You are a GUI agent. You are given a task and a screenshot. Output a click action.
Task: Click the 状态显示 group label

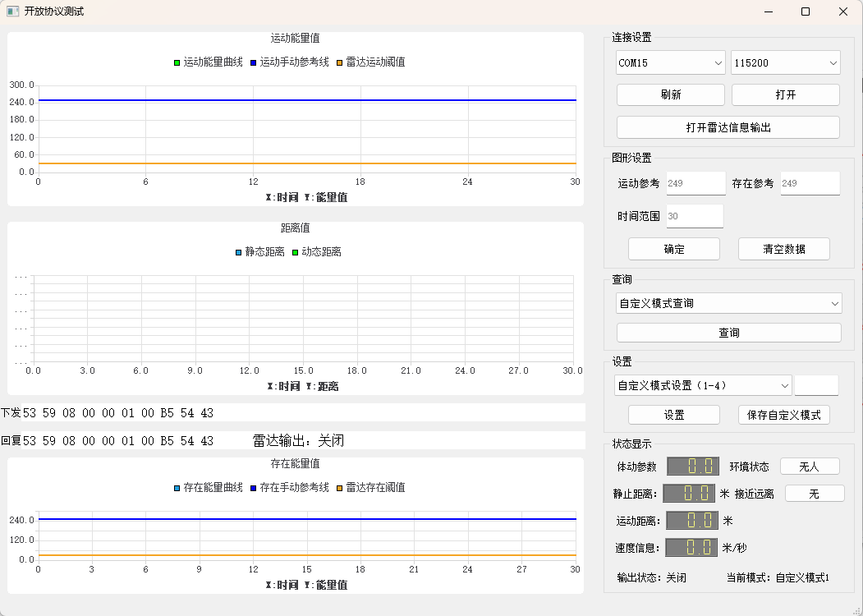tap(631, 444)
